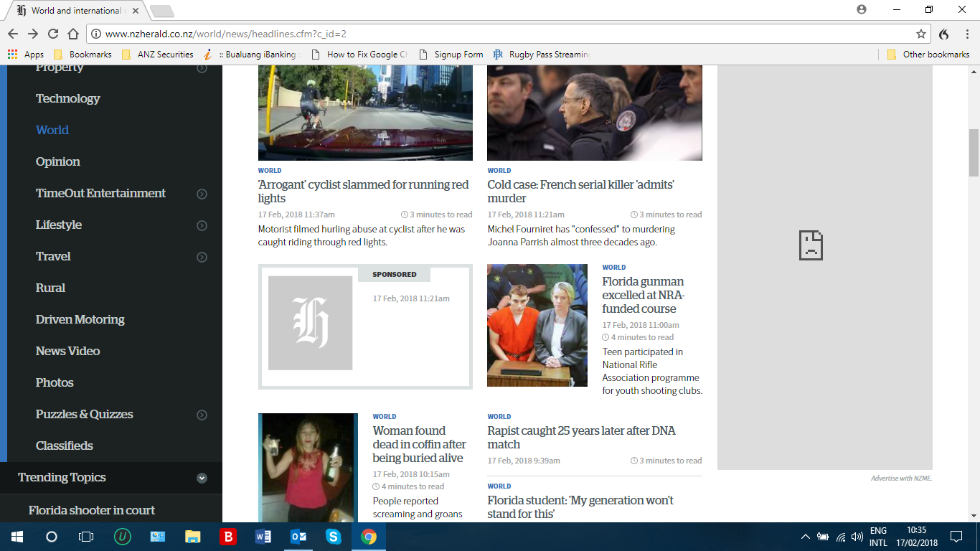Open Rapist caught 25 years later article

click(x=581, y=438)
